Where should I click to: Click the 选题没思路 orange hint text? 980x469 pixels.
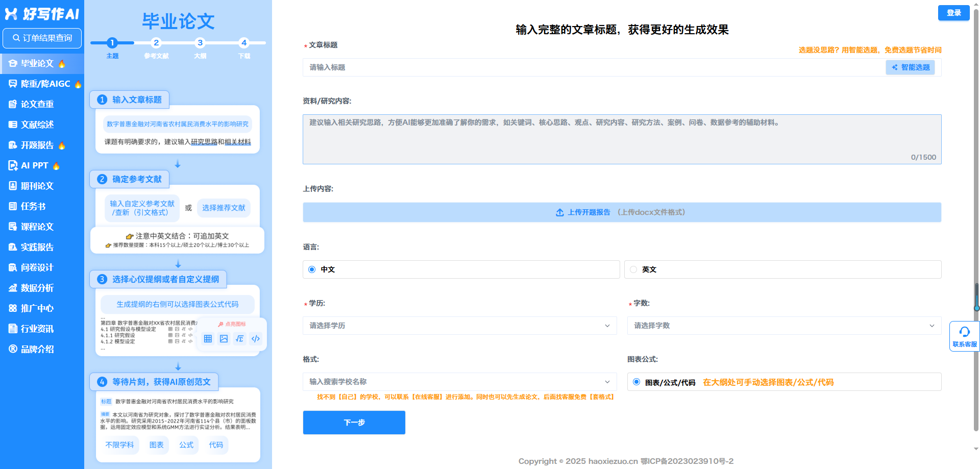(870, 50)
